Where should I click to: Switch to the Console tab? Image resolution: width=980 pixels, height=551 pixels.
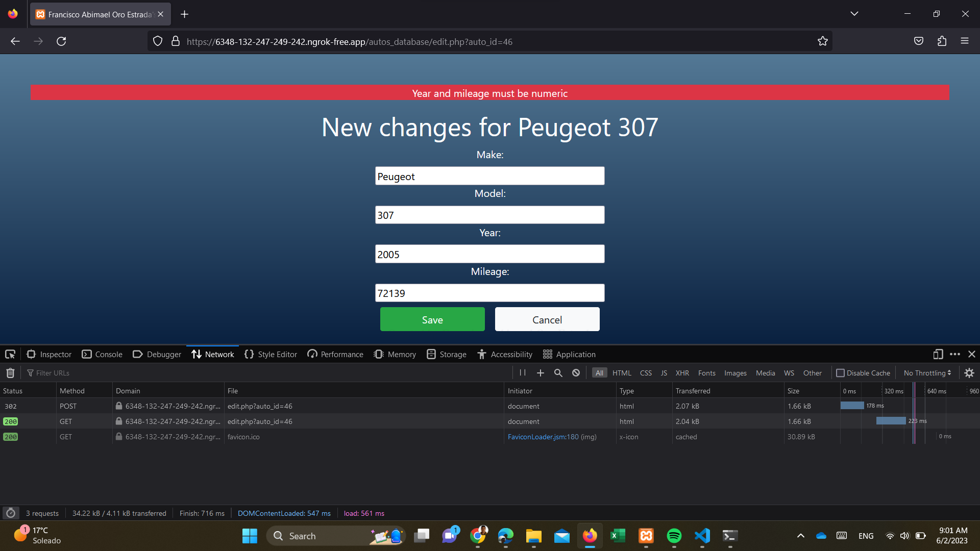(102, 354)
